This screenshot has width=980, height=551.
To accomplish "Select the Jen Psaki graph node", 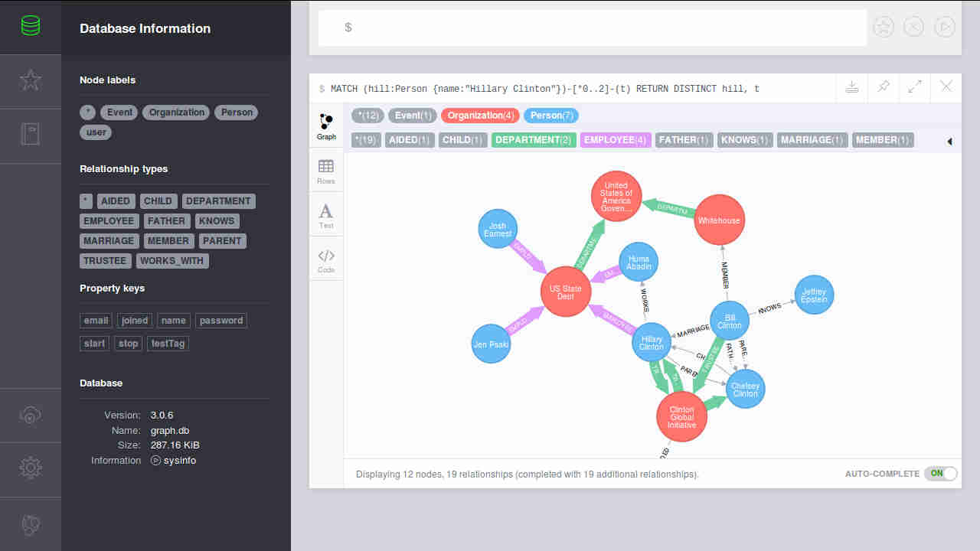I will (491, 344).
